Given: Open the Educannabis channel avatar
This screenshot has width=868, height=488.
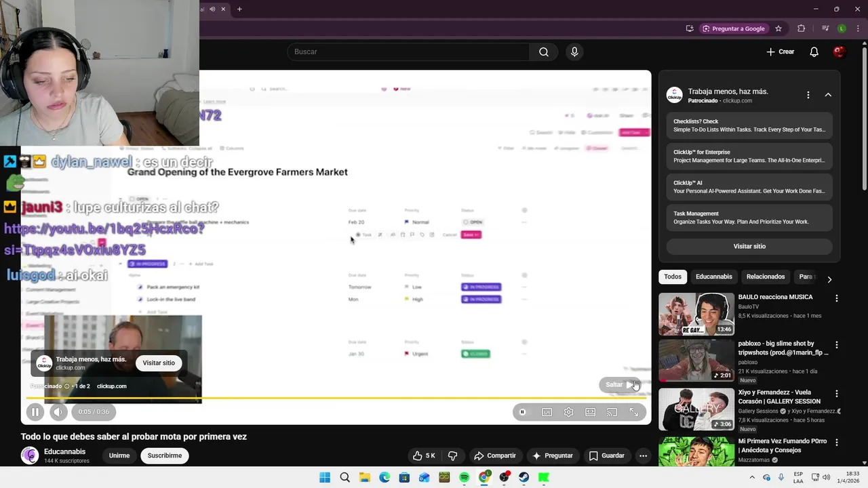Looking at the screenshot, I should tap(30, 455).
